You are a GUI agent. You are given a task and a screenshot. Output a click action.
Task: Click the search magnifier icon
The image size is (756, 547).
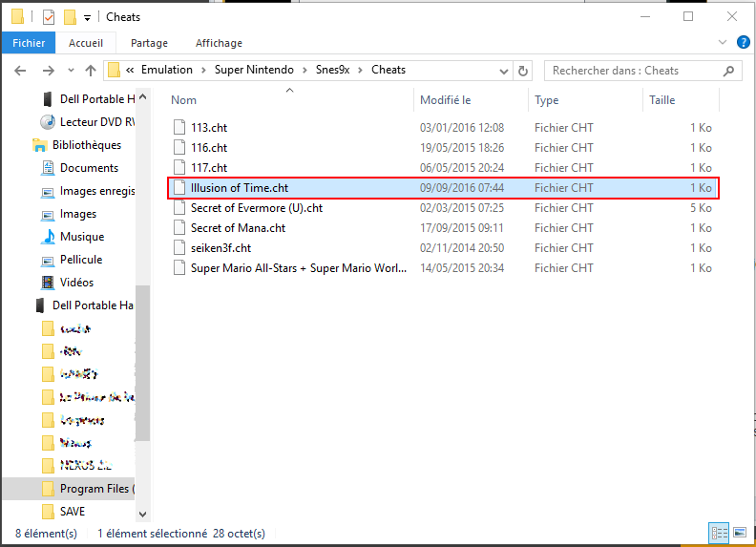(728, 71)
